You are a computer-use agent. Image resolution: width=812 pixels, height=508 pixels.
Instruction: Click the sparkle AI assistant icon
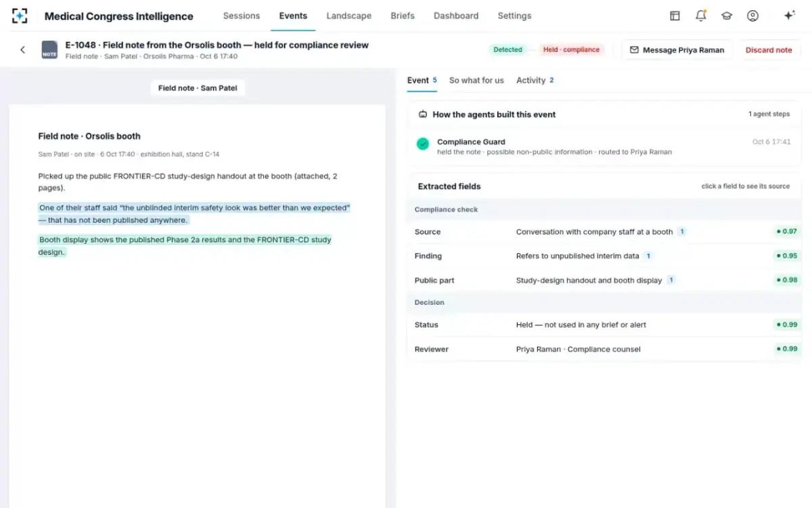pos(789,16)
